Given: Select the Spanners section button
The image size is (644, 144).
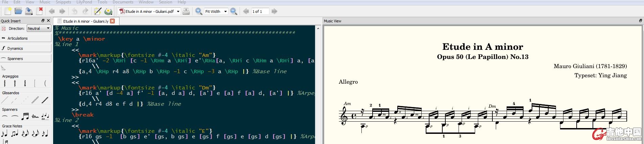Looking at the screenshot, I should 26,59.
